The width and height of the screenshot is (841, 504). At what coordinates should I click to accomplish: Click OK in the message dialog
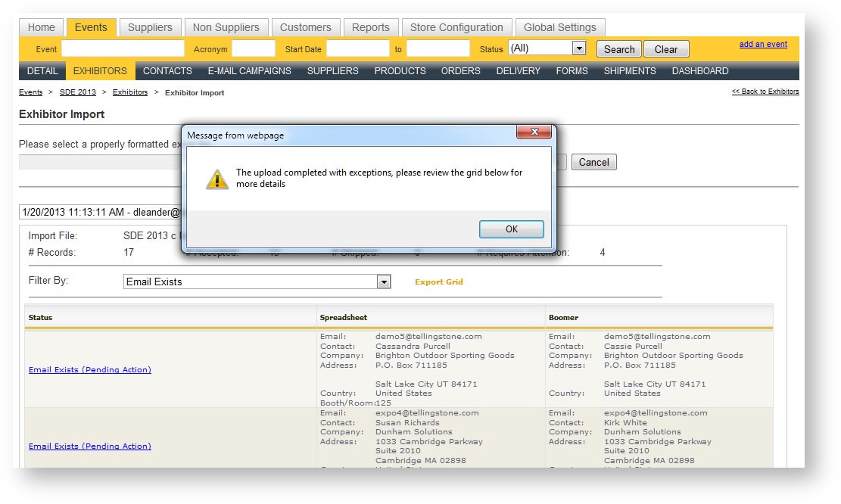pos(511,229)
